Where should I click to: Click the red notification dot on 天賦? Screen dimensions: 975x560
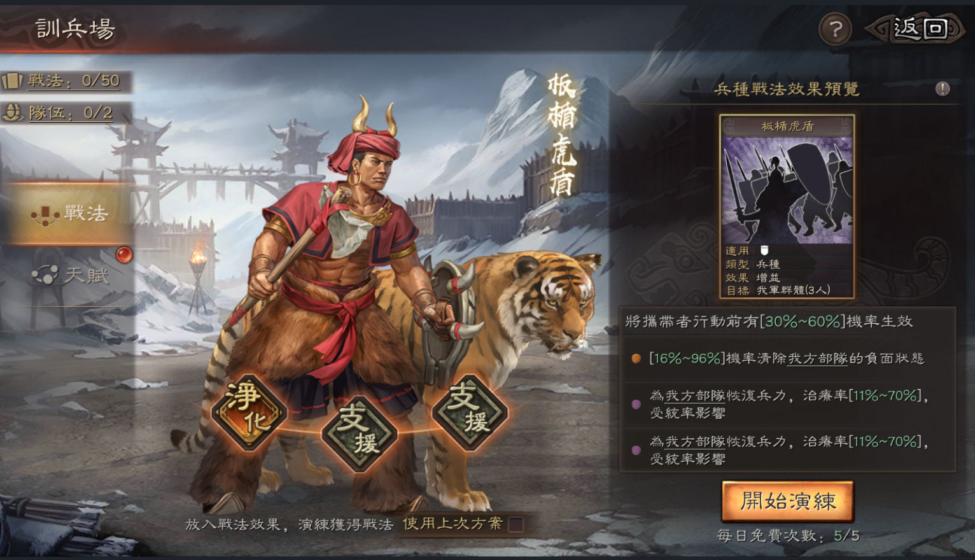pos(124,255)
